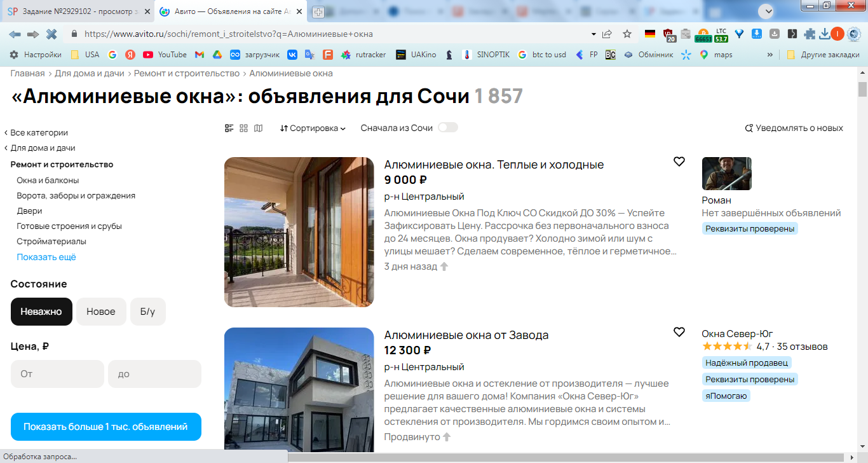This screenshot has height=463, width=868.
Task: Bookmark this page with star icon
Action: tap(627, 34)
